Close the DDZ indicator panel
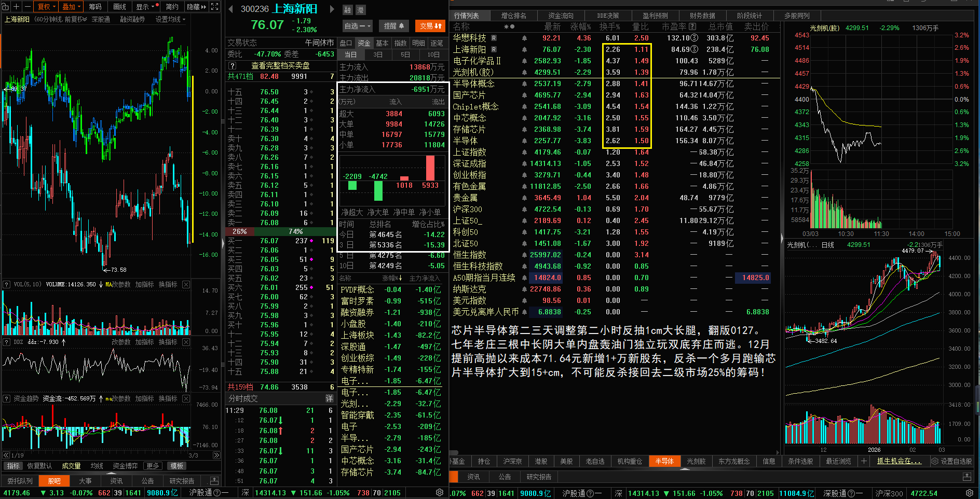The width and height of the screenshot is (980, 499). [186, 342]
